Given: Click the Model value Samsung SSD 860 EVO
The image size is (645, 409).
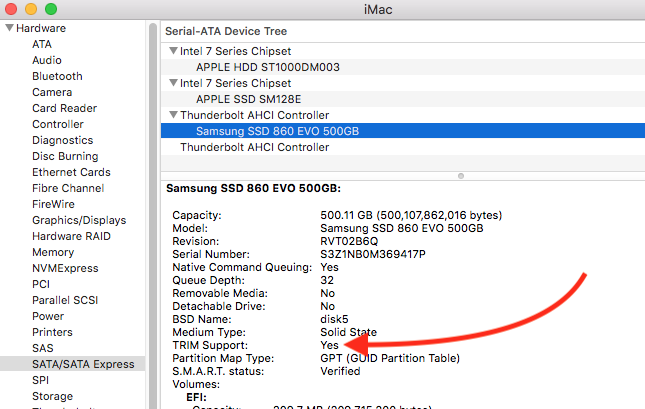Looking at the screenshot, I should (401, 228).
